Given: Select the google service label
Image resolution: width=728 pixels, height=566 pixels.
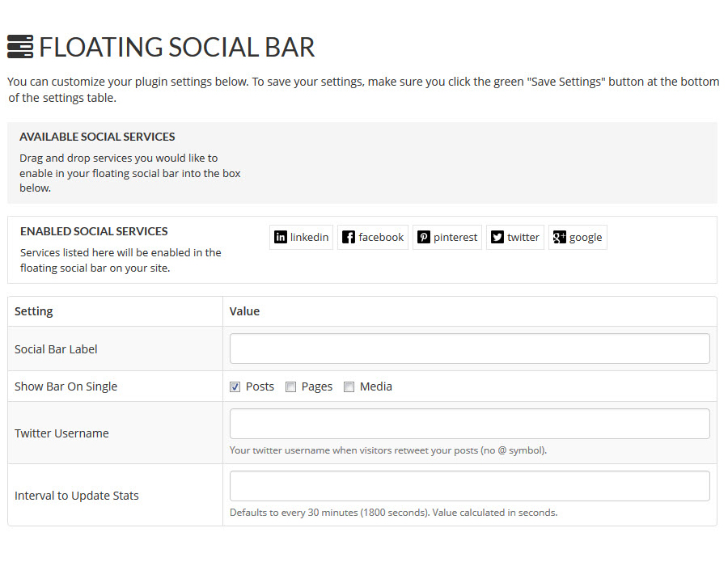Looking at the screenshot, I should point(586,238).
